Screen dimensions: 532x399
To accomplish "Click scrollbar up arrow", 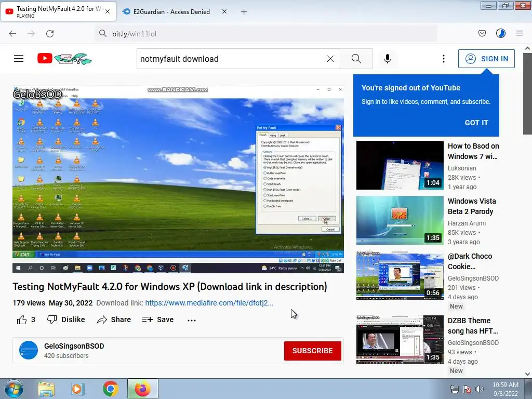I will click(527, 48).
